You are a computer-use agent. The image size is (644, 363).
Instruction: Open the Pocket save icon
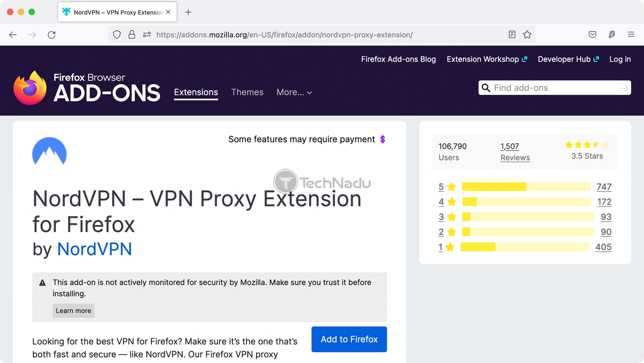[592, 34]
